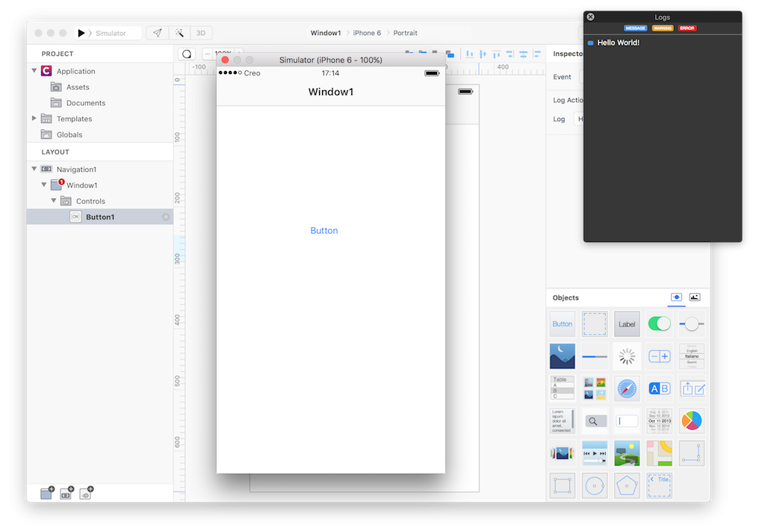Click the add window icon at bottom
Screen dimensions: 765x532
[x=48, y=493]
